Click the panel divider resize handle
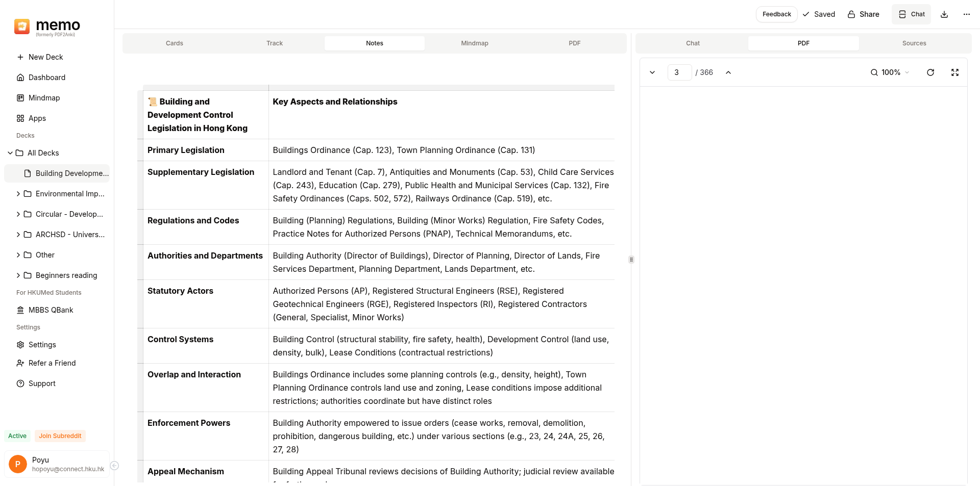 631,260
